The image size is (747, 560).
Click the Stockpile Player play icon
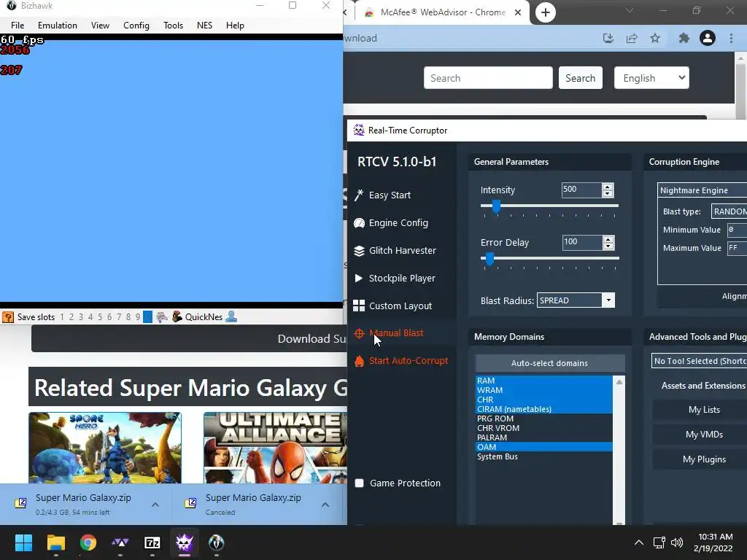[x=359, y=278]
